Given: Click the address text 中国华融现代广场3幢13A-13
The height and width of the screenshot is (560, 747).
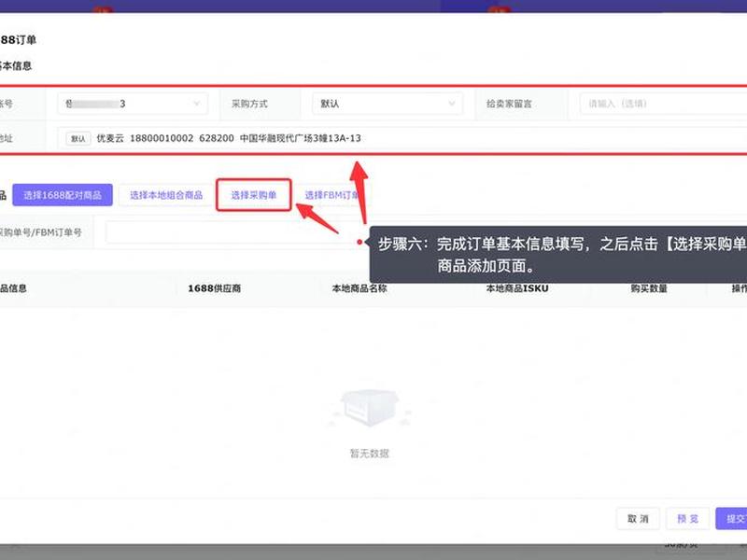Looking at the screenshot, I should tap(300, 138).
